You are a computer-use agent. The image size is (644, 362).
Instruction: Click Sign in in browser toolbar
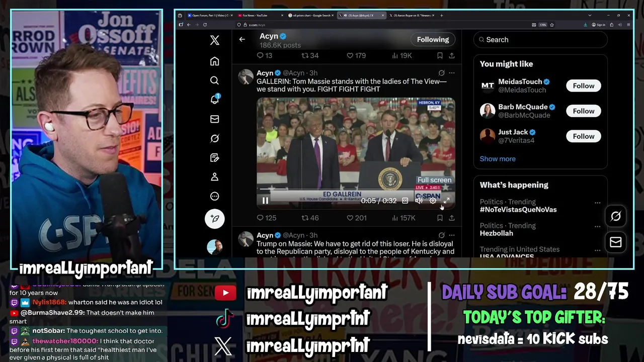pos(599,25)
